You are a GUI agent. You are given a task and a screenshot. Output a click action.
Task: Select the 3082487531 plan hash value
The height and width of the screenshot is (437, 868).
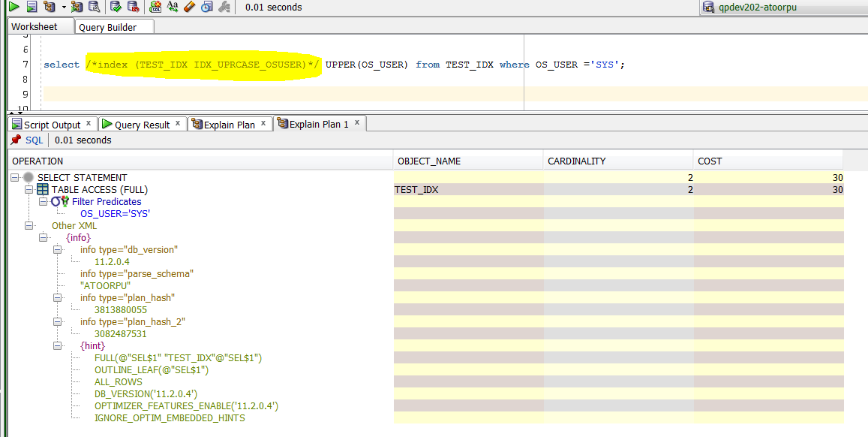(121, 334)
